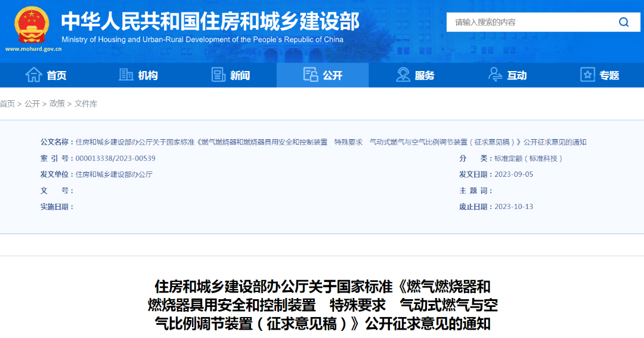Click the search magnifier icon
Image resolution: width=644 pixels, height=338 pixels.
point(624,22)
